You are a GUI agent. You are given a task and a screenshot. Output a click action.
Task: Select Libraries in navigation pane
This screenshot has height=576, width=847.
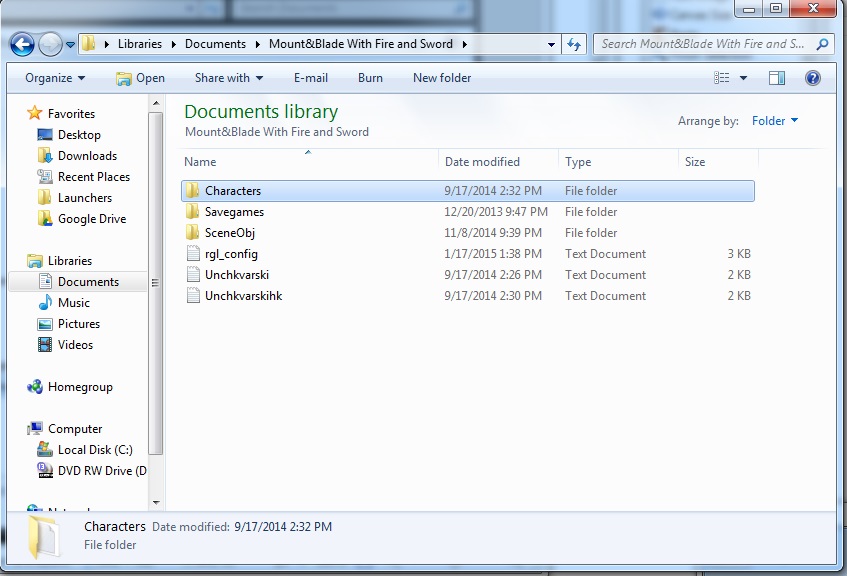[70, 260]
